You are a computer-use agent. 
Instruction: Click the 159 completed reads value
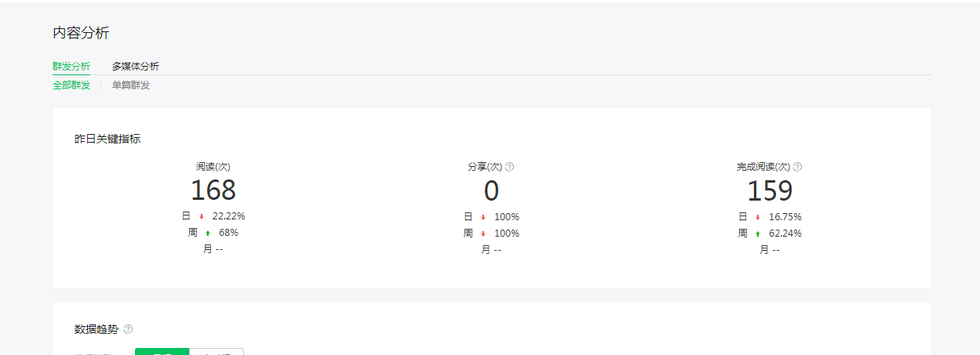pyautogui.click(x=770, y=190)
